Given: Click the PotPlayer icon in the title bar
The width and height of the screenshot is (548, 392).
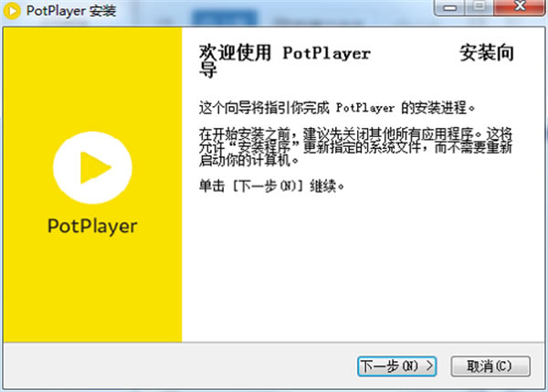Looking at the screenshot, I should click(12, 11).
